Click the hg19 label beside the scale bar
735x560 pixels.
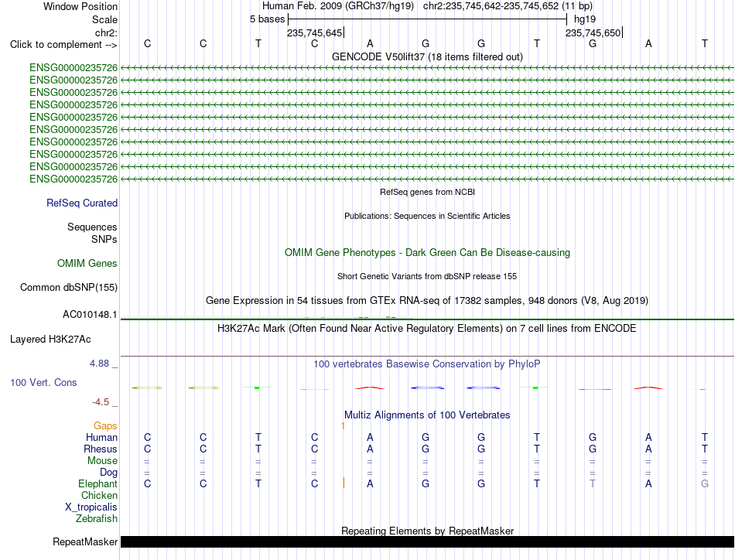tap(585, 19)
